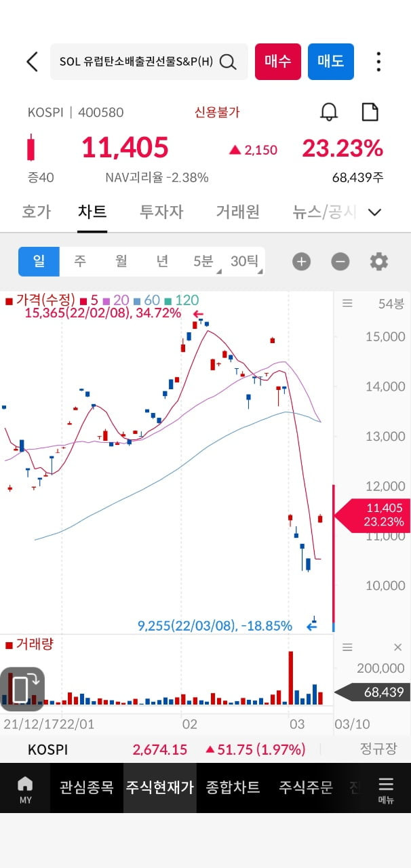Open chart settings gear icon

[378, 261]
